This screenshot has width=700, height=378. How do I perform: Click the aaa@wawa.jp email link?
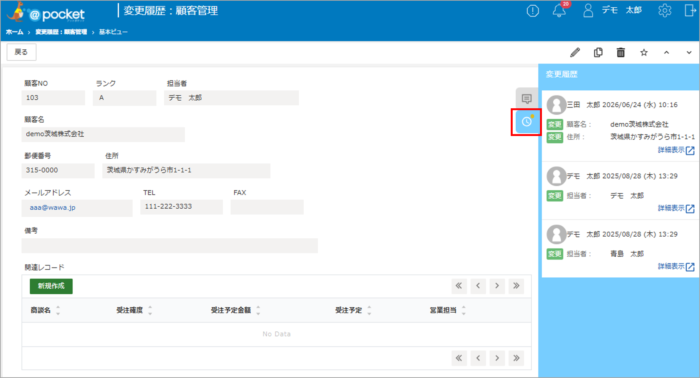(x=52, y=208)
